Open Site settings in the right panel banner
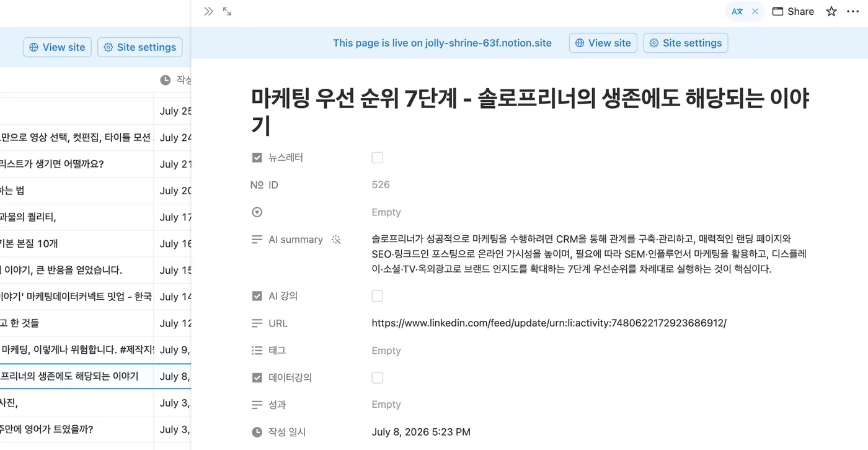868x450 pixels. (686, 43)
